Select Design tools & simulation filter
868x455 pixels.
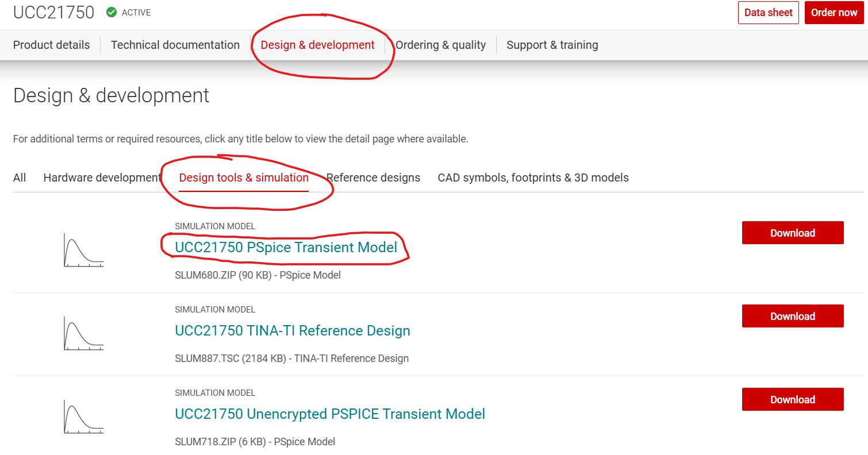pyautogui.click(x=244, y=178)
